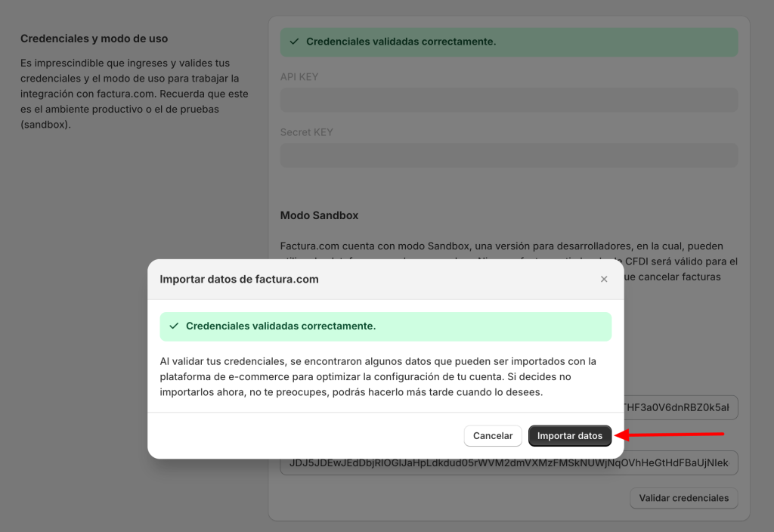Focus the Secret KEY input field
Viewport: 774px width, 532px height.
(x=509, y=156)
